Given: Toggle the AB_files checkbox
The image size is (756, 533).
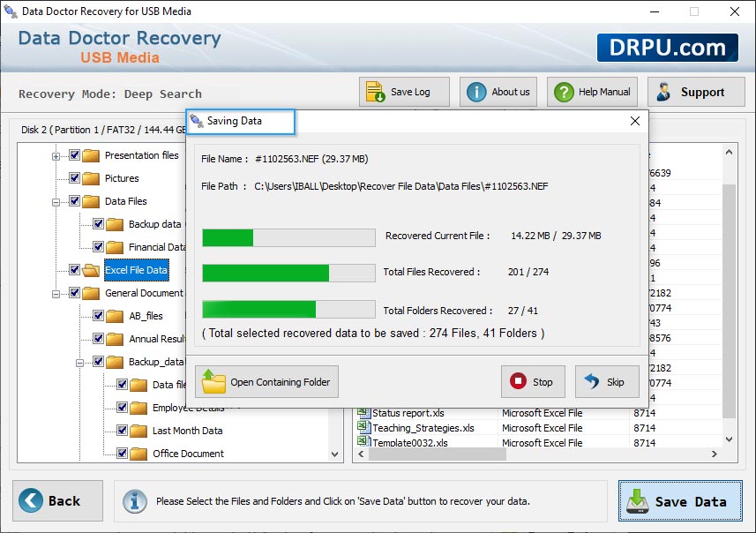Looking at the screenshot, I should pos(98,315).
